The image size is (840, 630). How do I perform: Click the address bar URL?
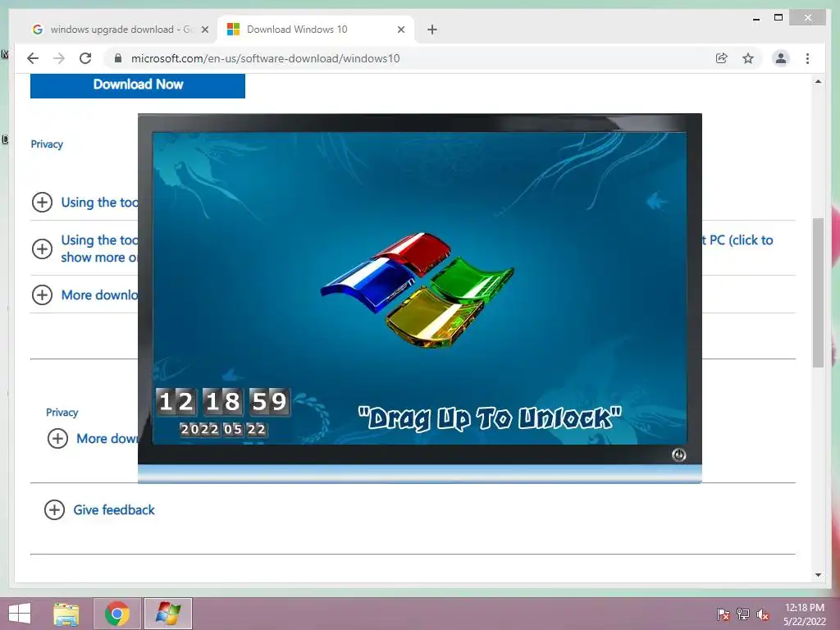click(265, 58)
